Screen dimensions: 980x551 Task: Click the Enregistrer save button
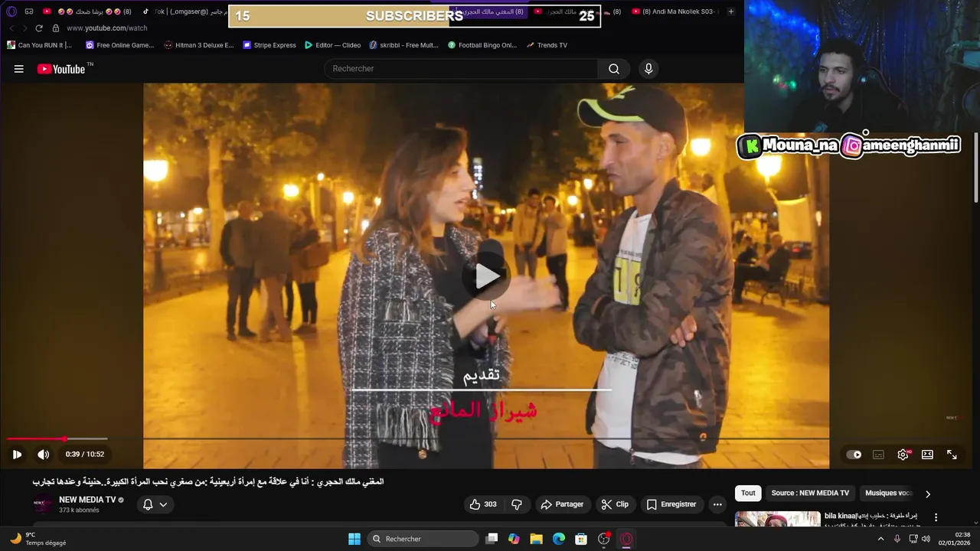[671, 504]
